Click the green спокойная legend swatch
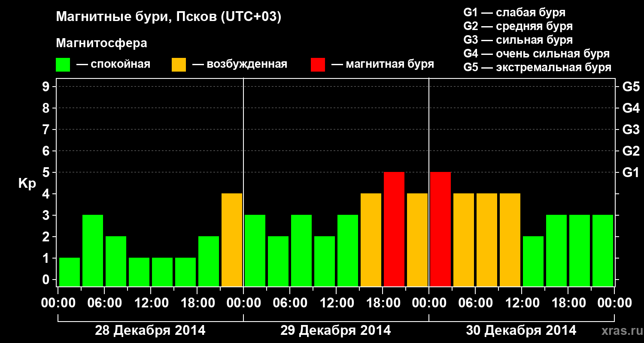Screen dimensions: 644x343 pyautogui.click(x=63, y=65)
